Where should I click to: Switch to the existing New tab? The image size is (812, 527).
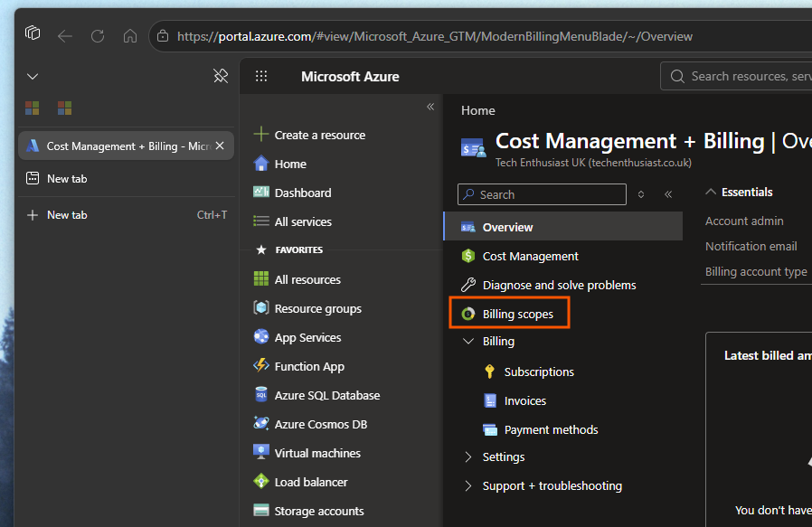coord(126,179)
